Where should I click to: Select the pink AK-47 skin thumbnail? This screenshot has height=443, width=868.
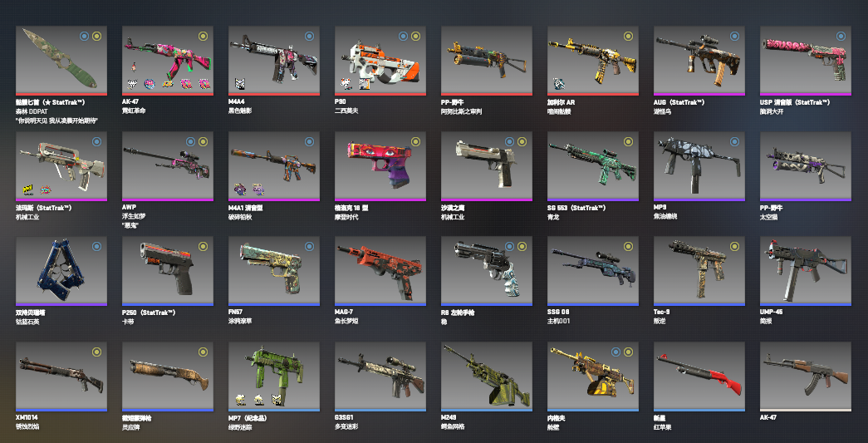pos(168,59)
